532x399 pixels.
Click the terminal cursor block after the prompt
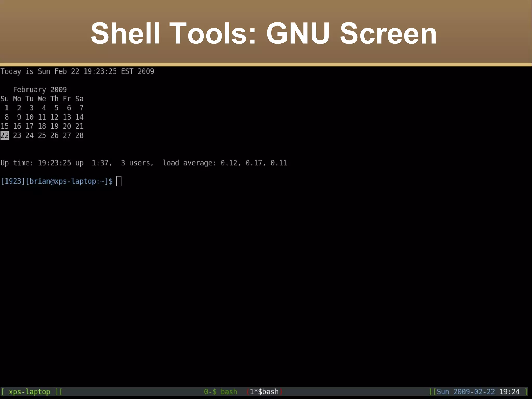(119, 181)
